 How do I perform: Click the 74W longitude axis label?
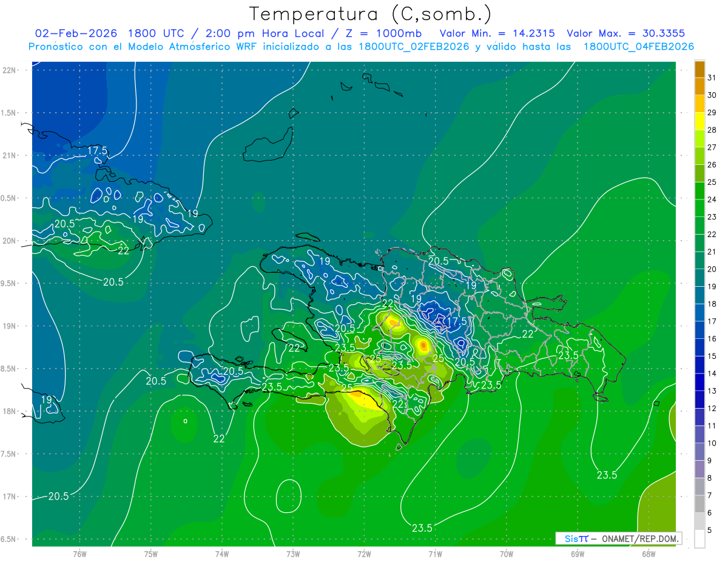(x=221, y=554)
